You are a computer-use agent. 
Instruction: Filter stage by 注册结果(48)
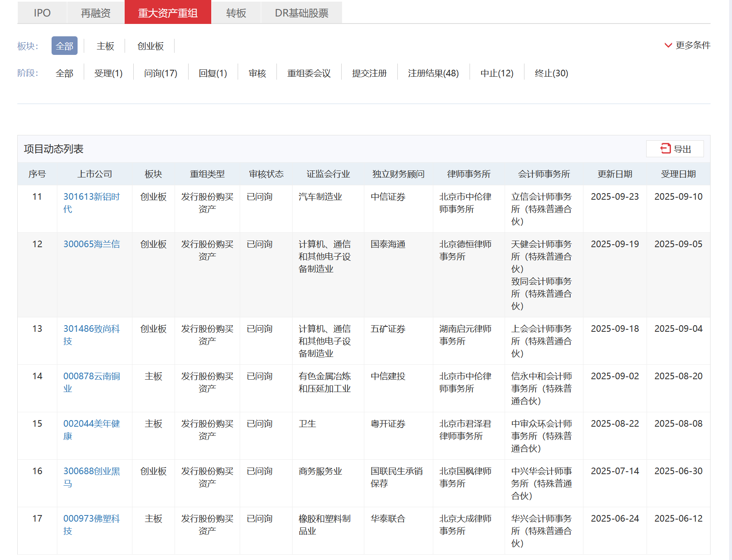coord(433,73)
